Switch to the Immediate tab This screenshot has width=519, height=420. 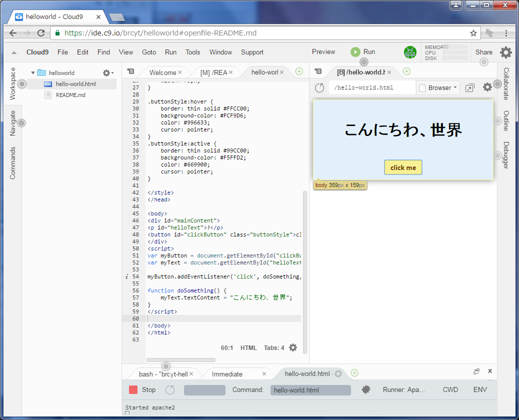(x=227, y=374)
